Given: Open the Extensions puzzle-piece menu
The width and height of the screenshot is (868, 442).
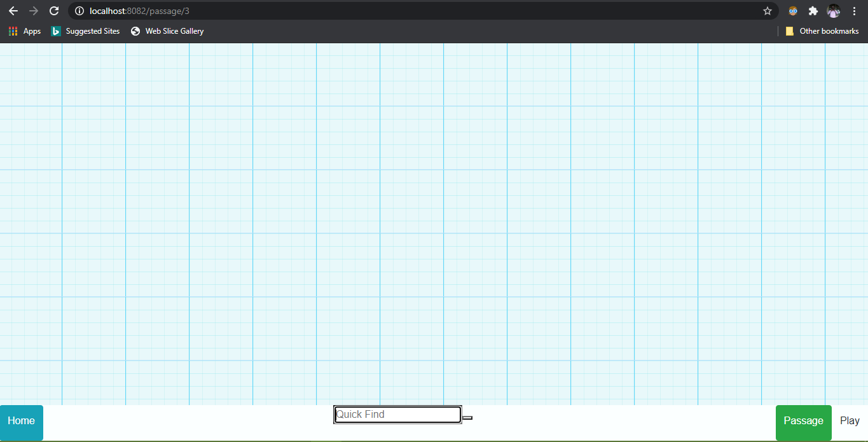Looking at the screenshot, I should (813, 11).
